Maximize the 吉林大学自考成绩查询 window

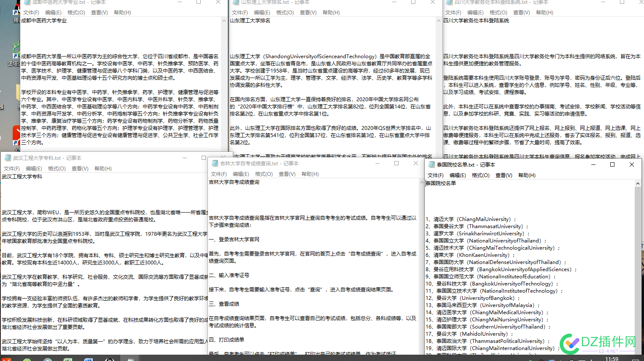tap(396, 163)
